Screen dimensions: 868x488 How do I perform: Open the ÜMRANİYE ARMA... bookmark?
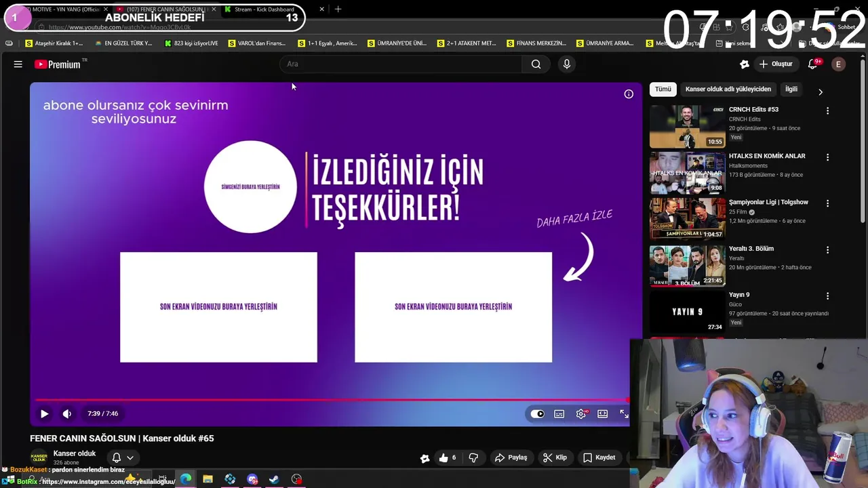click(x=605, y=43)
